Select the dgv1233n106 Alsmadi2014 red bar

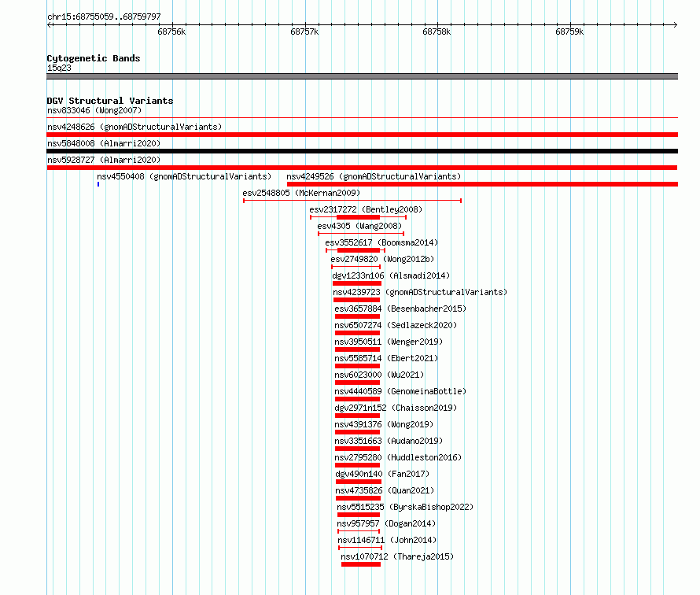pyautogui.click(x=357, y=283)
